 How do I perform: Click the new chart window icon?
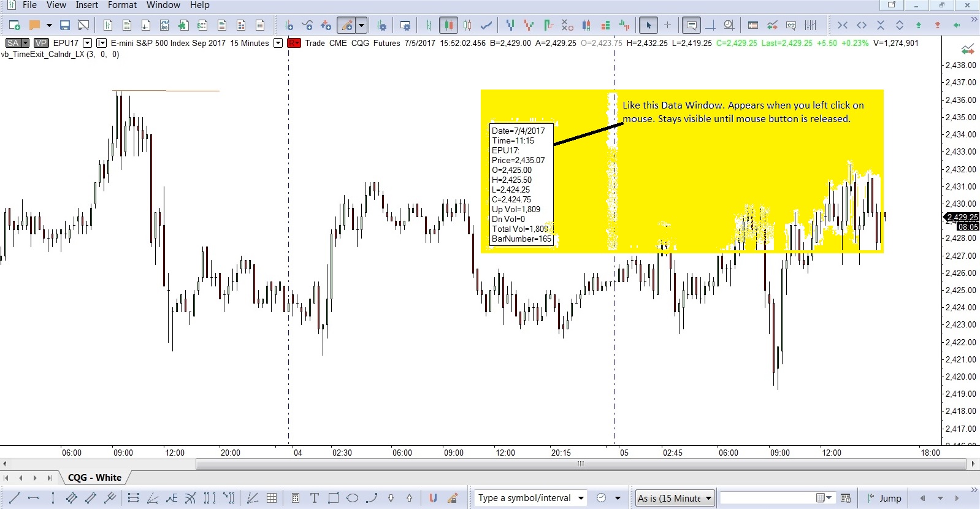coord(15,25)
